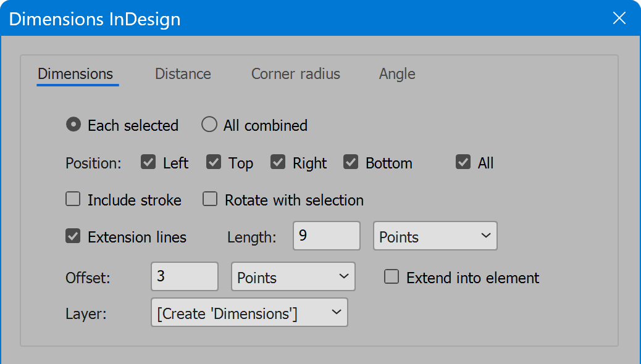Click the 'Position:' label text

[x=93, y=163]
